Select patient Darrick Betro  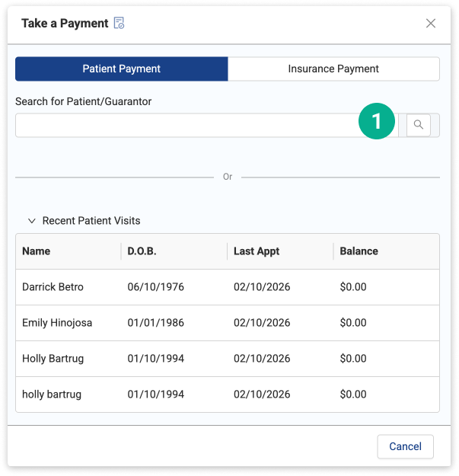53,287
